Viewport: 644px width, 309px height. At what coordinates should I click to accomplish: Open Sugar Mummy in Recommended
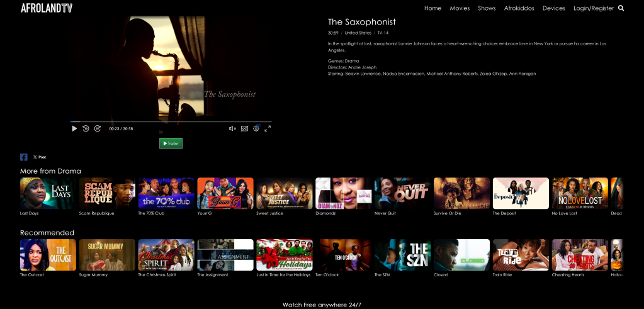coord(107,255)
